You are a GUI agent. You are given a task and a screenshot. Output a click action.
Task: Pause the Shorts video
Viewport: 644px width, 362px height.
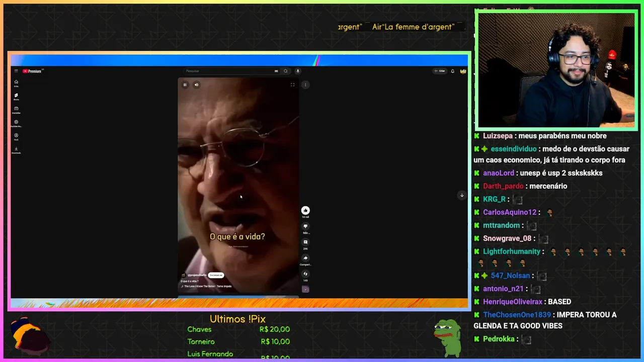pos(185,84)
